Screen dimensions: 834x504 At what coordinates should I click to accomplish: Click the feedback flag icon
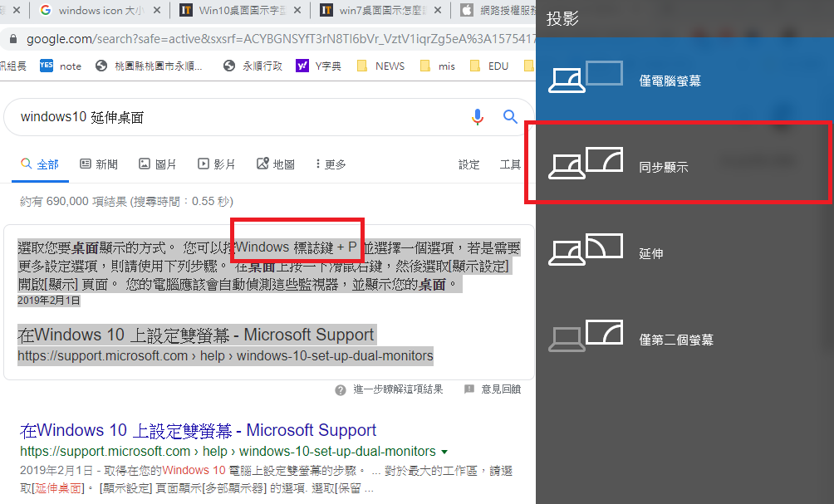(469, 389)
